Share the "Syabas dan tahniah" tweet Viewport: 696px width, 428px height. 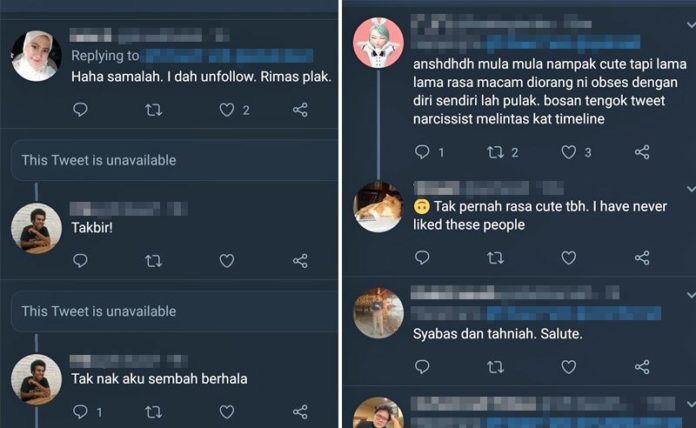coord(642,367)
